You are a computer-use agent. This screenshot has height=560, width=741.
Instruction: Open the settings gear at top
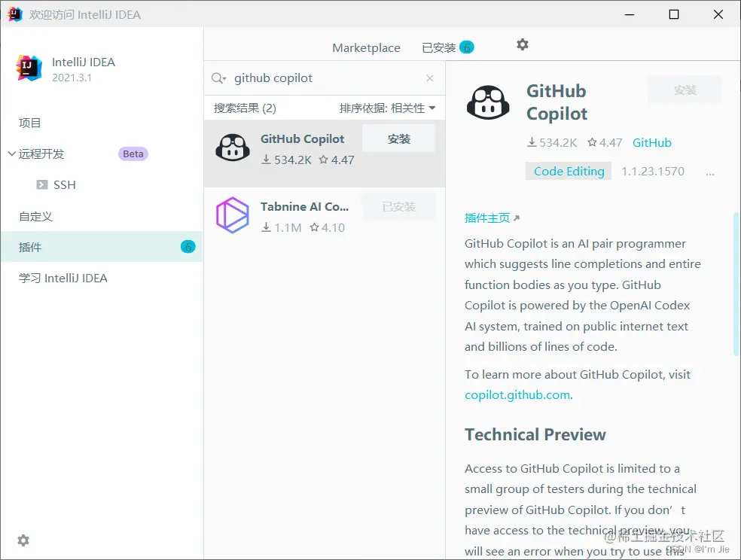point(523,45)
